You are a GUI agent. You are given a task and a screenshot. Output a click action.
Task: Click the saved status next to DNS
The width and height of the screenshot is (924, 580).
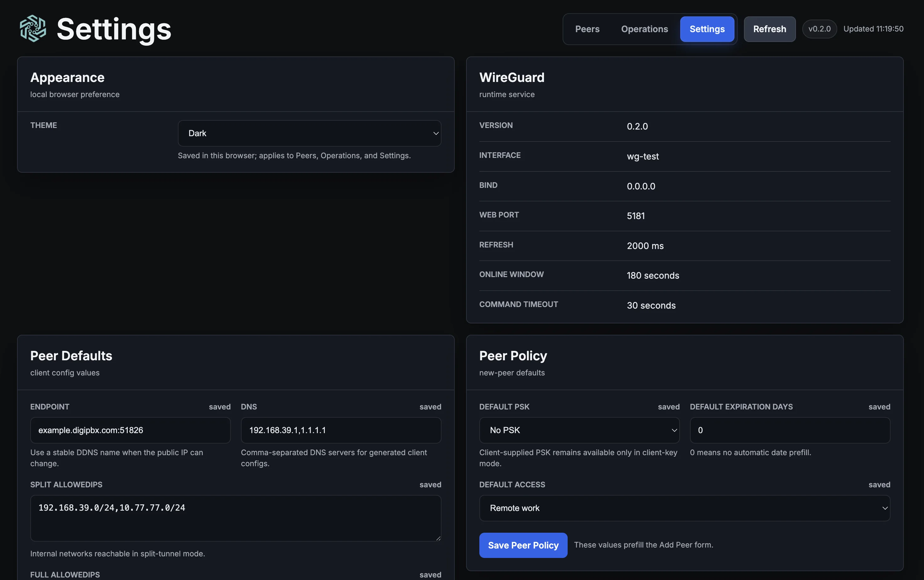tap(430, 407)
